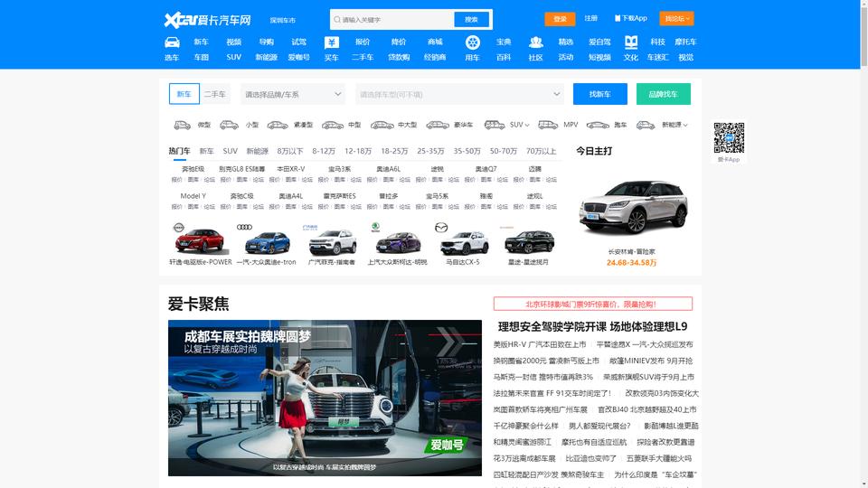Click the 用车 wheel icon
The width and height of the screenshot is (868, 488).
(472, 42)
